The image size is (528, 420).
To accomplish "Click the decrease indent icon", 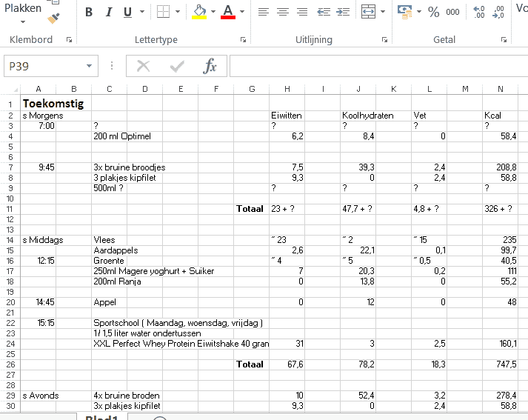I will click(x=324, y=12).
